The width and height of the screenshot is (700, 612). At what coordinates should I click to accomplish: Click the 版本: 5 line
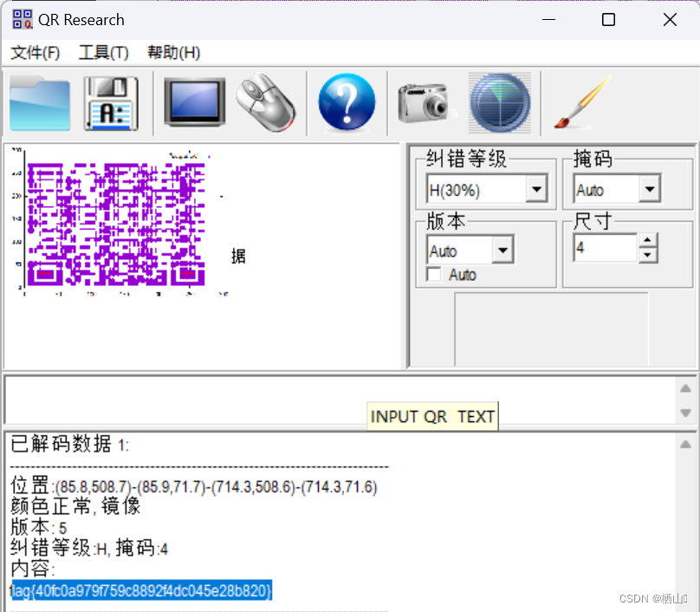click(x=38, y=527)
